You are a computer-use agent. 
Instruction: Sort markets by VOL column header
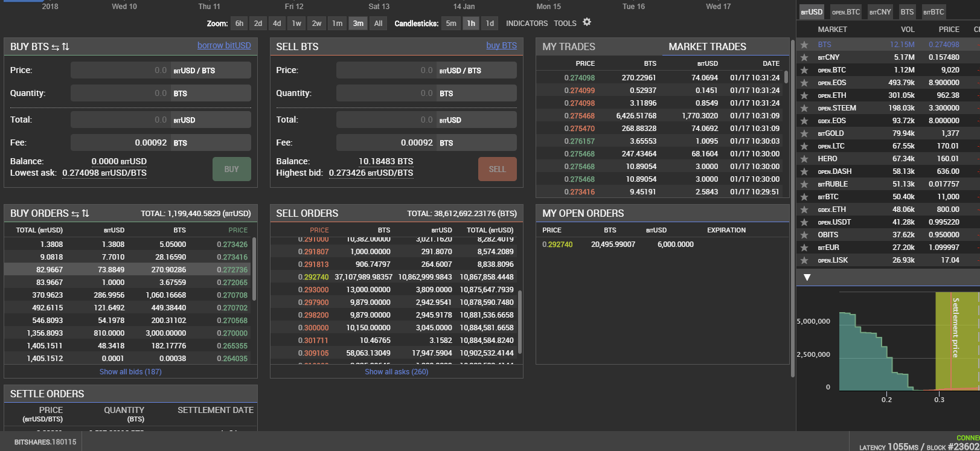(908, 30)
